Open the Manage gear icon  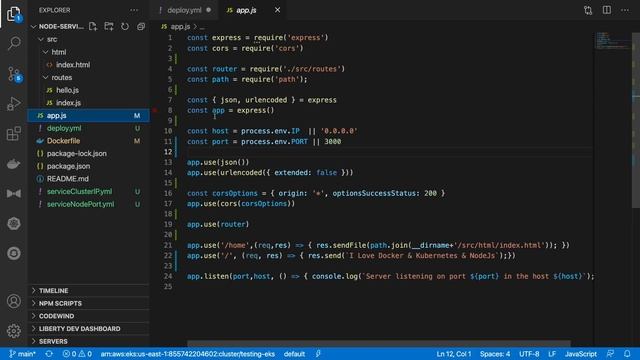[x=14, y=331]
